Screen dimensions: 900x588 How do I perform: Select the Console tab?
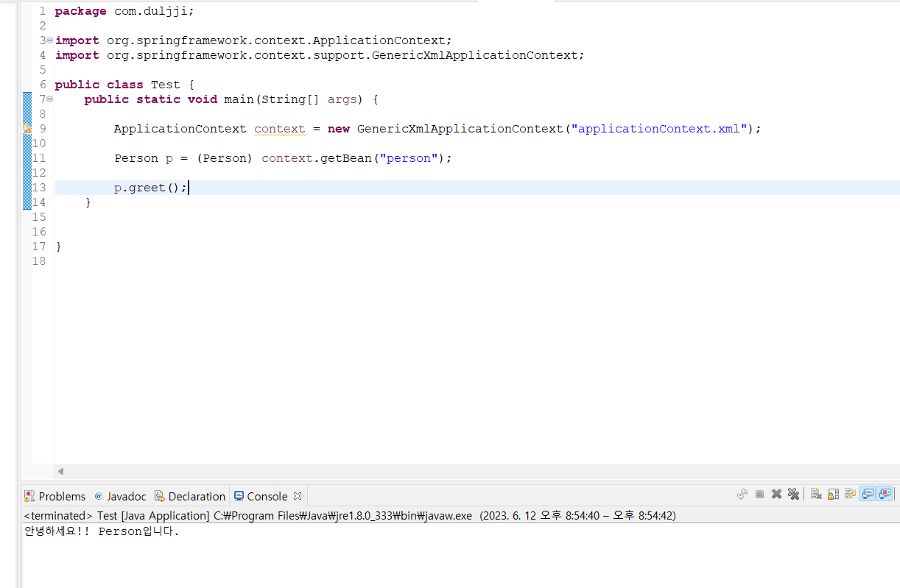pos(261,496)
